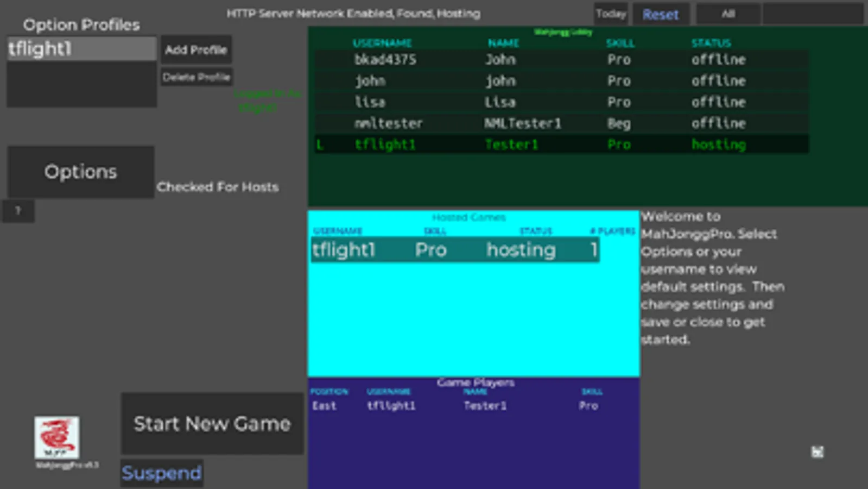868x489 pixels.
Task: Click the Add Profile button
Action: coord(196,49)
